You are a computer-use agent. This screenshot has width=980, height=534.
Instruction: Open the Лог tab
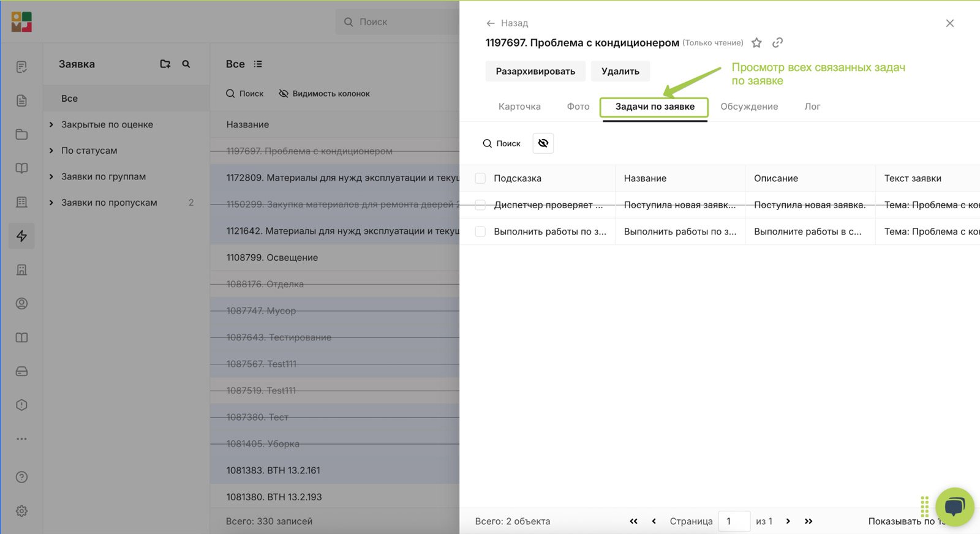[x=812, y=107]
